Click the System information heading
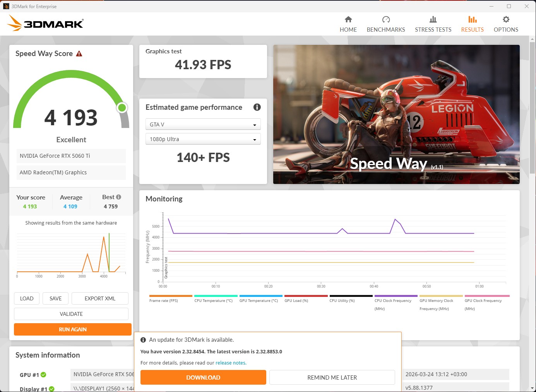 pos(48,355)
